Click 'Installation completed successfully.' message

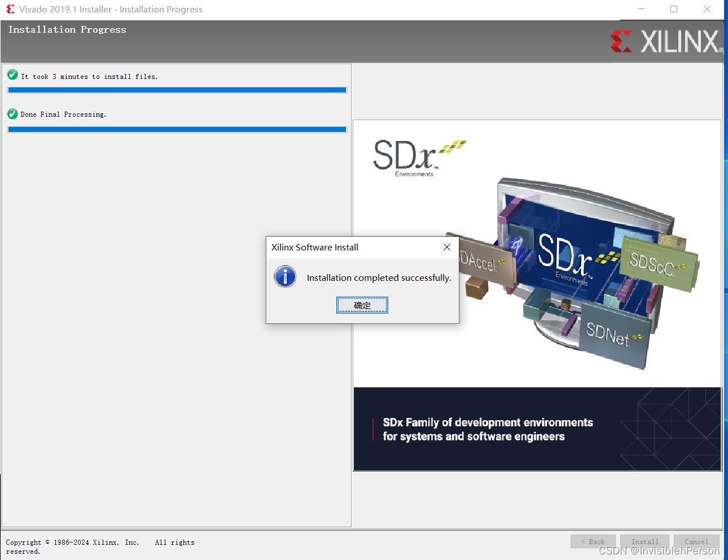[379, 277]
